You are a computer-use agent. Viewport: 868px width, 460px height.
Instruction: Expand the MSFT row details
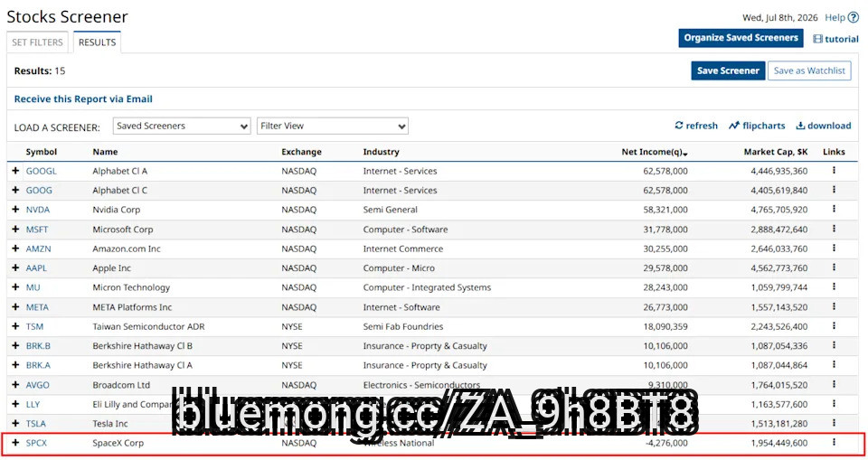(x=15, y=230)
